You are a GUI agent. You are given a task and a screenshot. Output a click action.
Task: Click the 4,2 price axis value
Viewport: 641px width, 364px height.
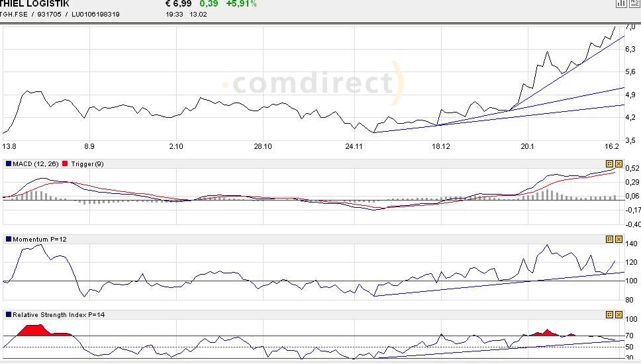point(630,118)
